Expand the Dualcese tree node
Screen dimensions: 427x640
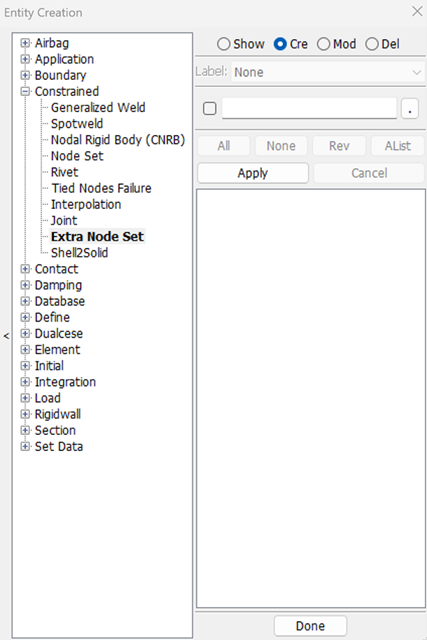pos(25,333)
